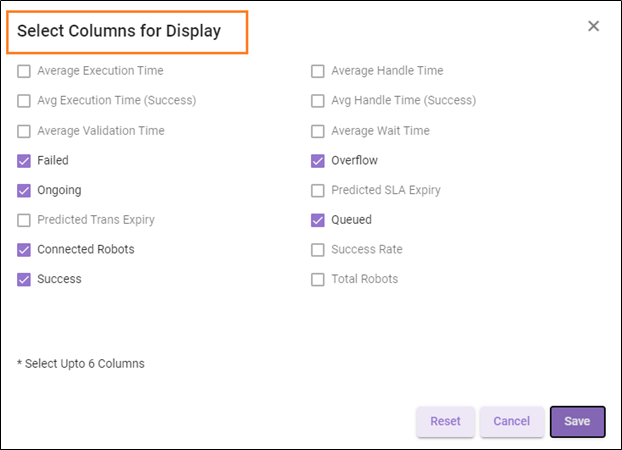Toggle the Predicted Trans Expiry checkbox
The height and width of the screenshot is (450, 622).
24,220
